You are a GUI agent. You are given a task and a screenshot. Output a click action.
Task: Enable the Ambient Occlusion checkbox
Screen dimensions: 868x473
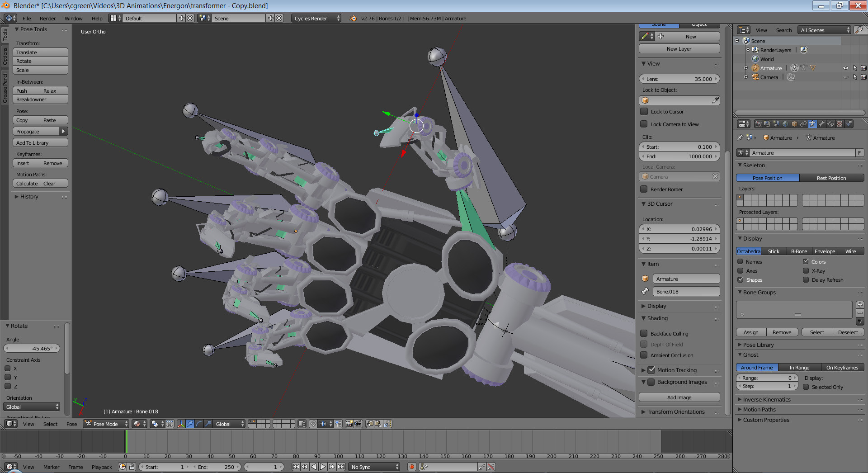click(644, 355)
